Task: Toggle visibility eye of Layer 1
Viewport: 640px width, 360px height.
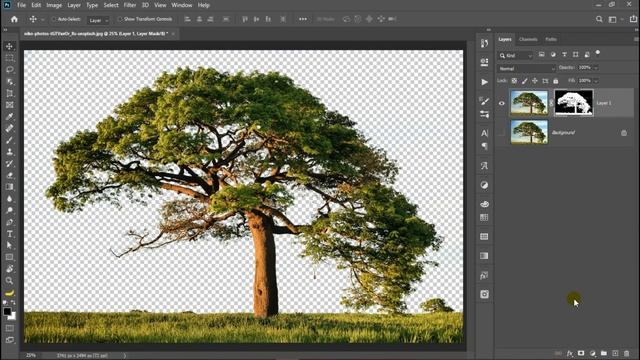Action: (502, 103)
